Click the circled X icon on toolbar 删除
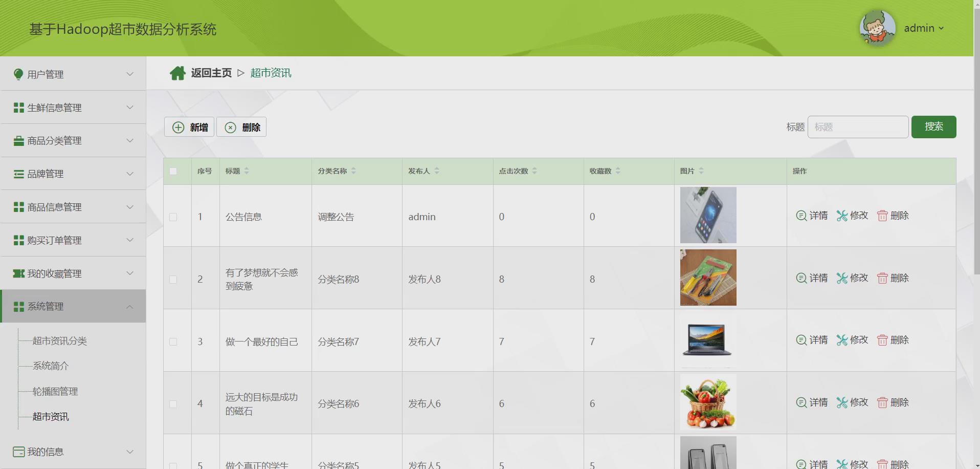Image resolution: width=980 pixels, height=469 pixels. click(231, 127)
